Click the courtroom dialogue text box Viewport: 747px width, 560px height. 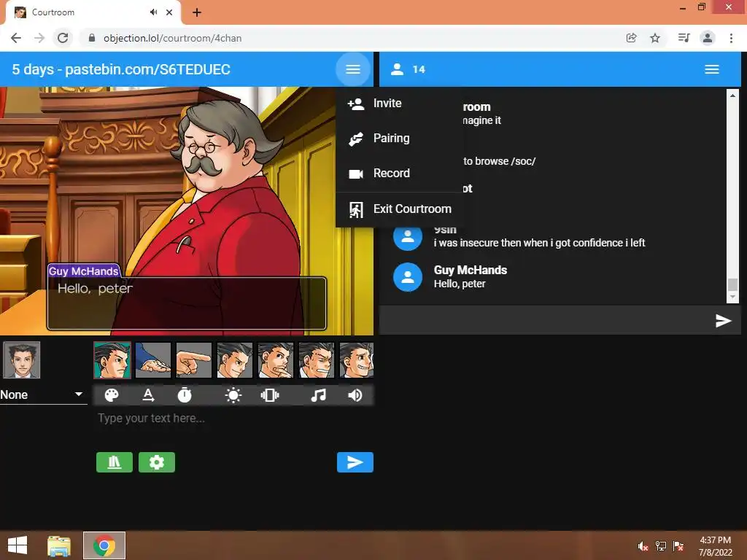click(x=187, y=303)
